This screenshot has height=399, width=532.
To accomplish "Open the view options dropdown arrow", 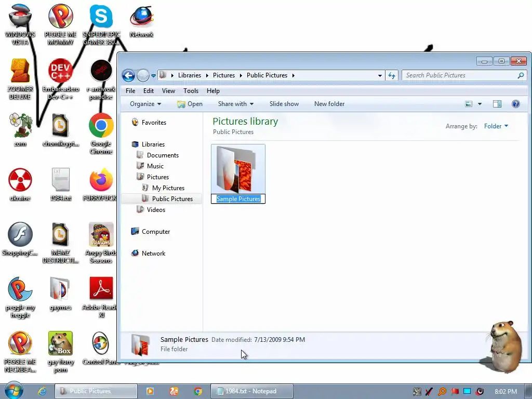I will (x=480, y=104).
